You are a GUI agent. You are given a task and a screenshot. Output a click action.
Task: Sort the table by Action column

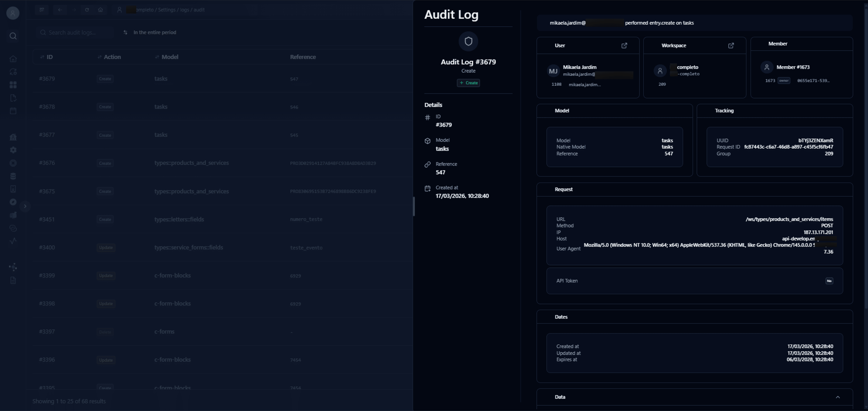109,57
